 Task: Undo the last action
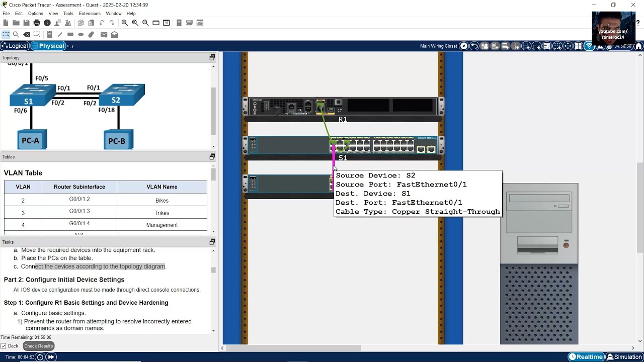(102, 23)
